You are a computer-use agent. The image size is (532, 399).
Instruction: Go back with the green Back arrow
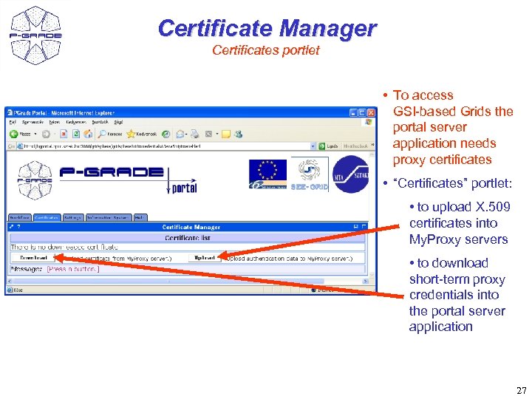(13, 134)
